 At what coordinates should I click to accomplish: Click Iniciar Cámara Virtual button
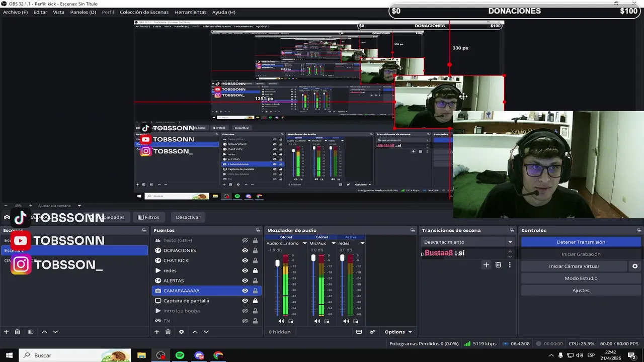[x=574, y=266]
